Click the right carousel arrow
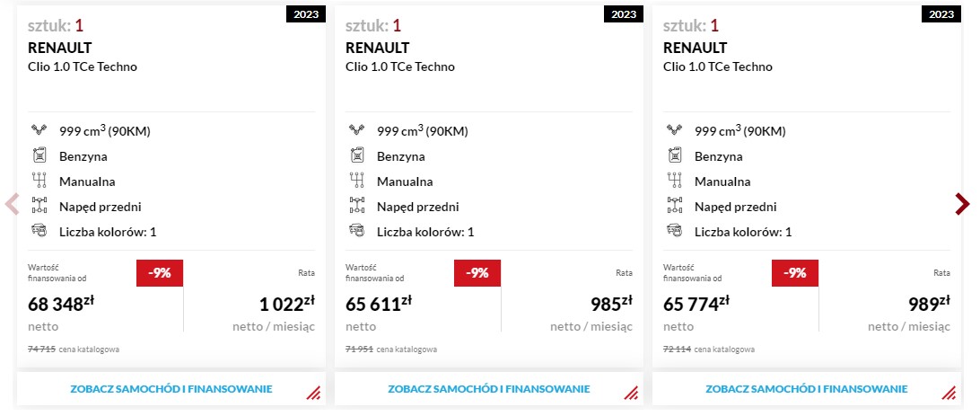Image resolution: width=980 pixels, height=416 pixels. 962,204
